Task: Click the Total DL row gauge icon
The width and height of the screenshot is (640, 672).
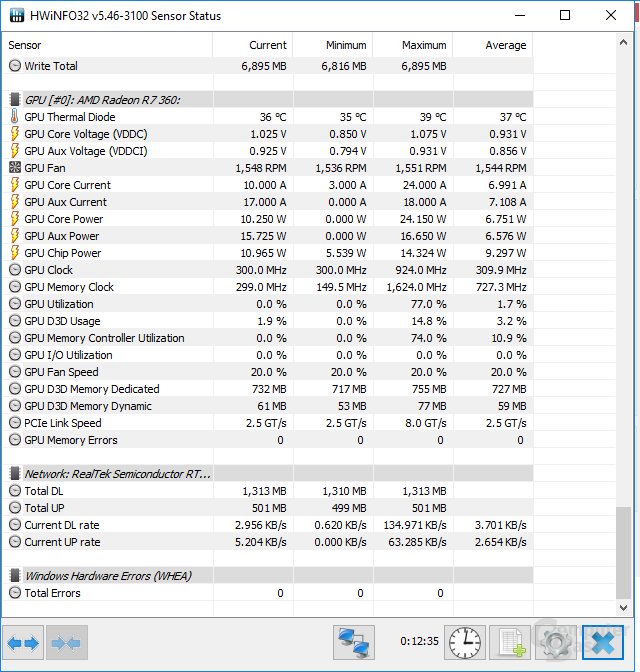Action: pyautogui.click(x=15, y=491)
